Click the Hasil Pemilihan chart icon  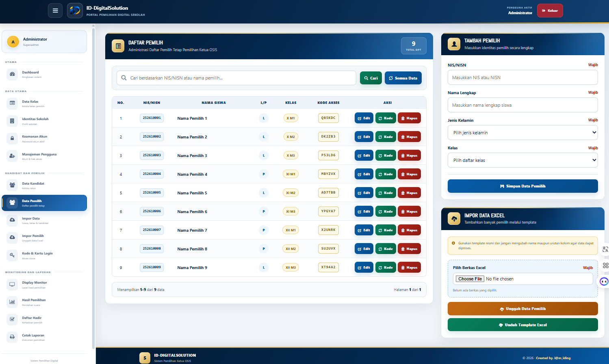pyautogui.click(x=12, y=302)
